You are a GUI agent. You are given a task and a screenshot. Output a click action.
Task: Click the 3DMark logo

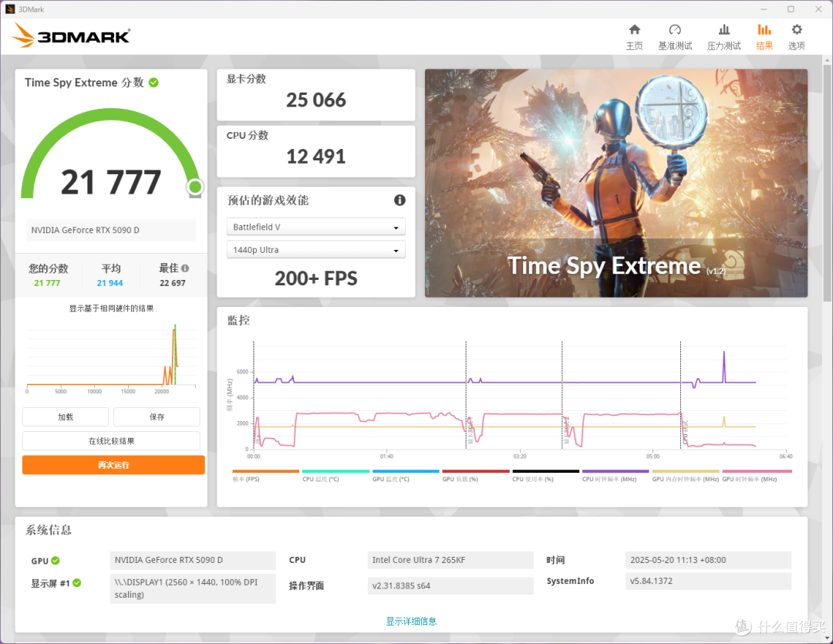coord(71,35)
